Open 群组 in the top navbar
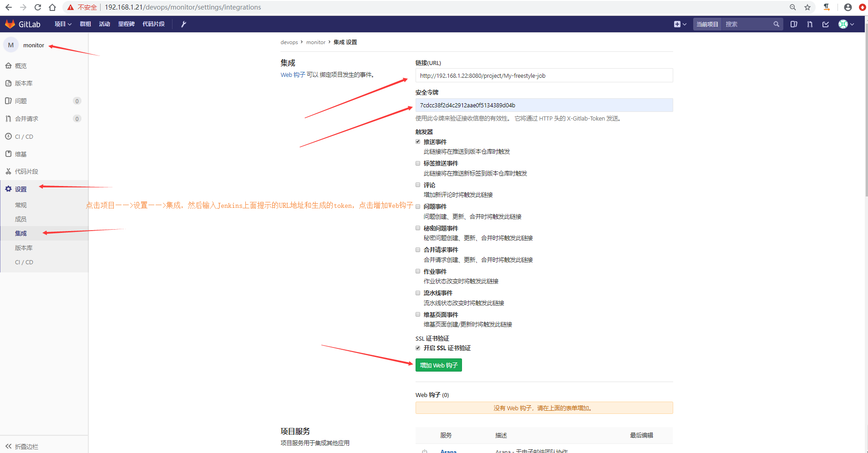 coord(86,24)
